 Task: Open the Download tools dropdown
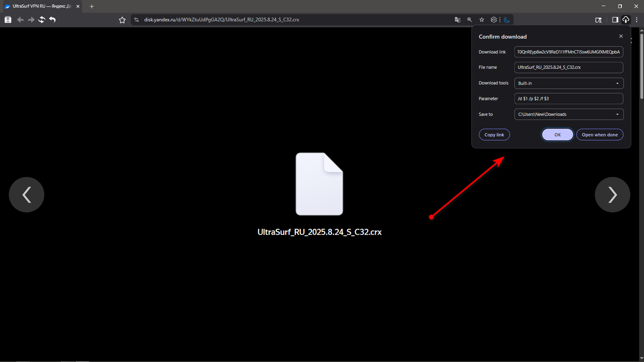tap(569, 83)
